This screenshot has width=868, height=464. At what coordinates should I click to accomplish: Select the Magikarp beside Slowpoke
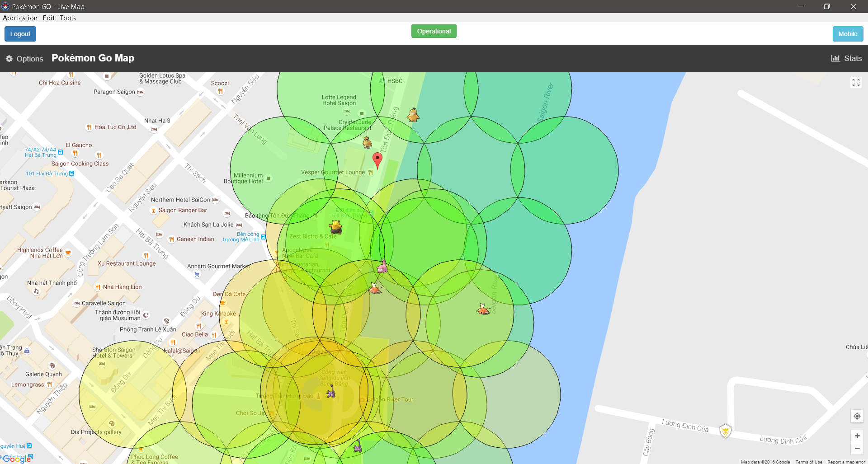pos(375,288)
